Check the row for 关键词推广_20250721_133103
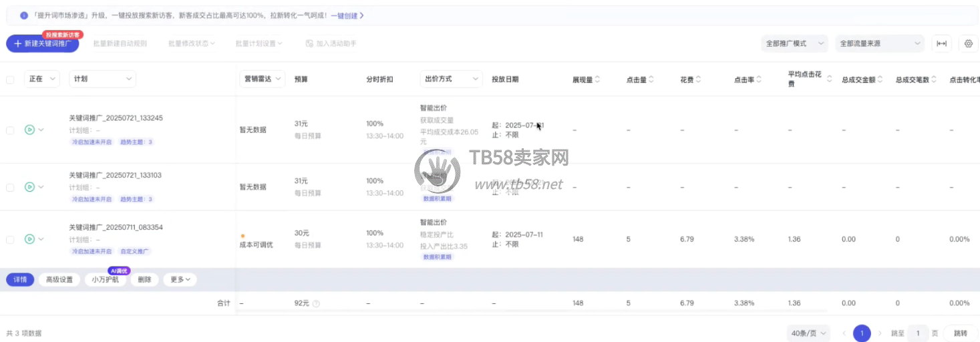 click(10, 188)
